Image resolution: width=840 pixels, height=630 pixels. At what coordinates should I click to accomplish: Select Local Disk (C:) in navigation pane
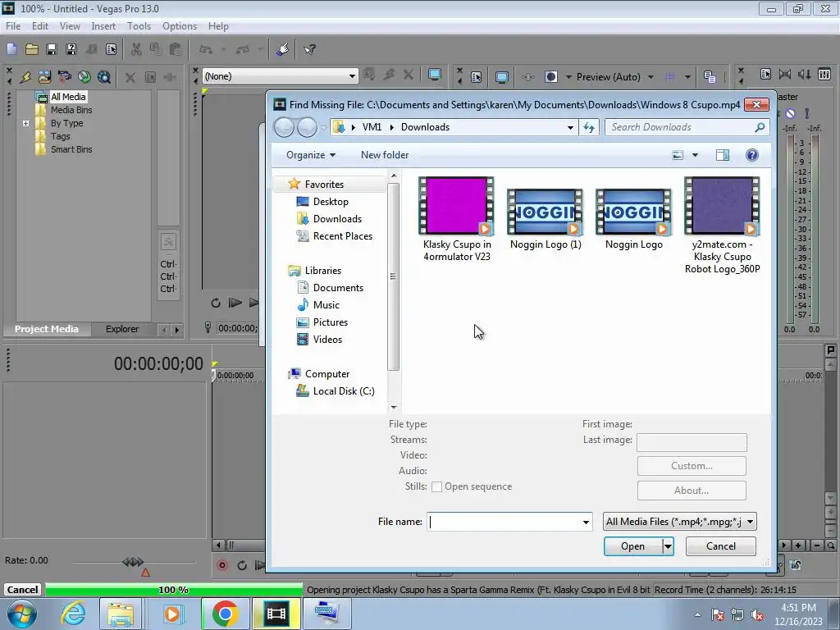344,391
